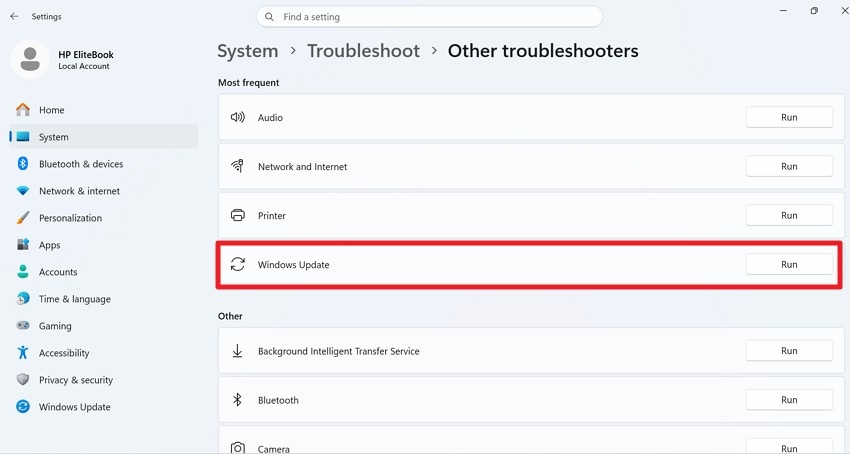The height and width of the screenshot is (454, 850).
Task: Click the Time & language globe icon
Action: click(23, 298)
